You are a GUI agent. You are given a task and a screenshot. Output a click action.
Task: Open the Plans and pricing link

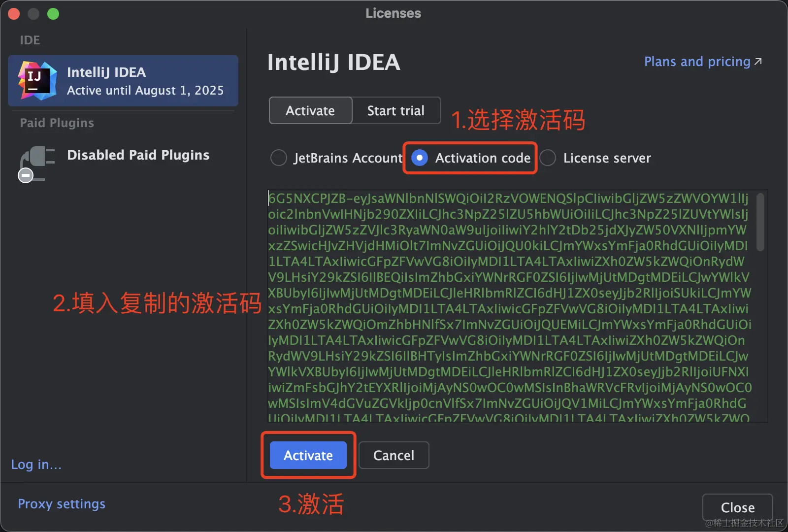tap(697, 62)
